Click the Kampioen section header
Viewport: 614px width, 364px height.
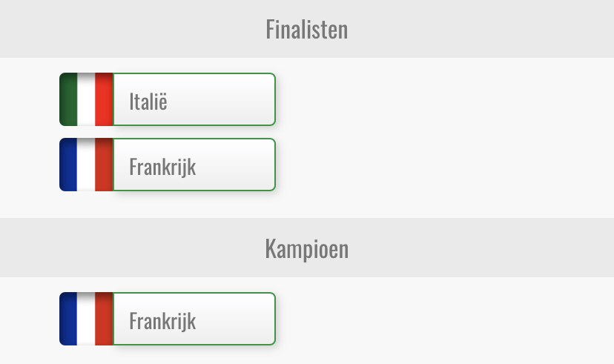click(307, 248)
